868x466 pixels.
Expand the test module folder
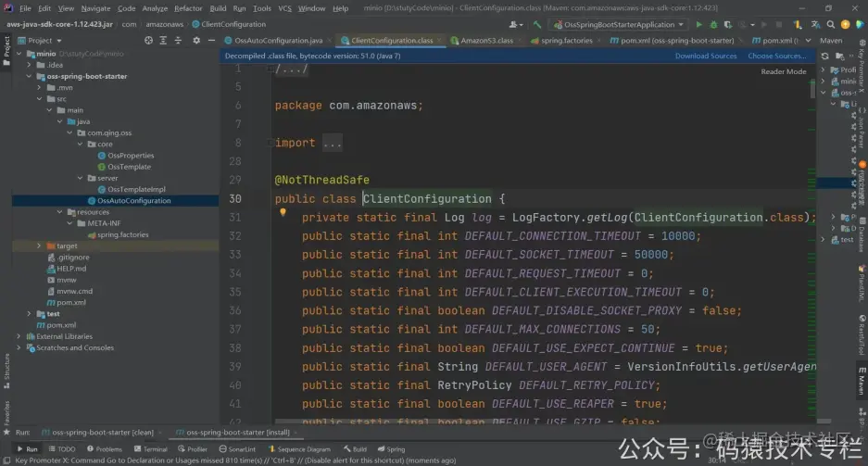30,314
